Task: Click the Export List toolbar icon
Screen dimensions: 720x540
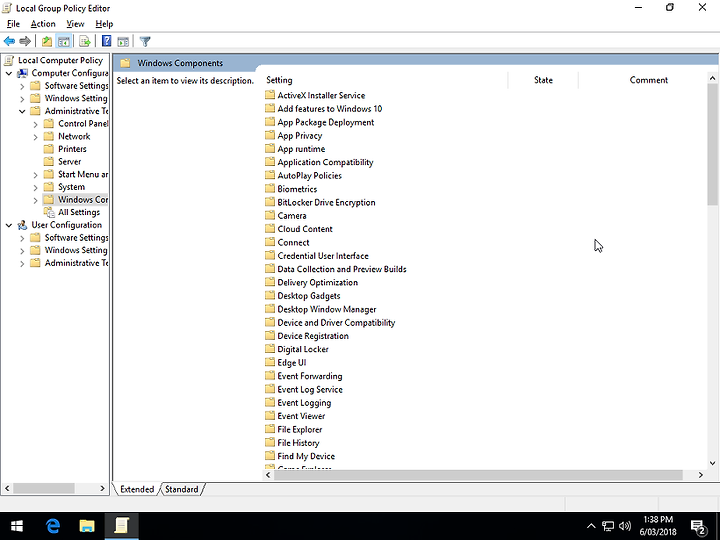Action: (x=85, y=41)
